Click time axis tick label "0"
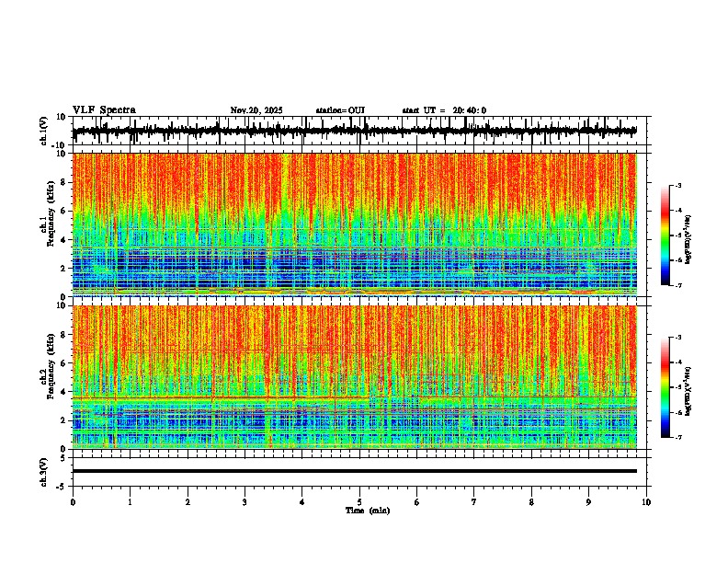Viewport: 728px width, 563px height. [73, 502]
